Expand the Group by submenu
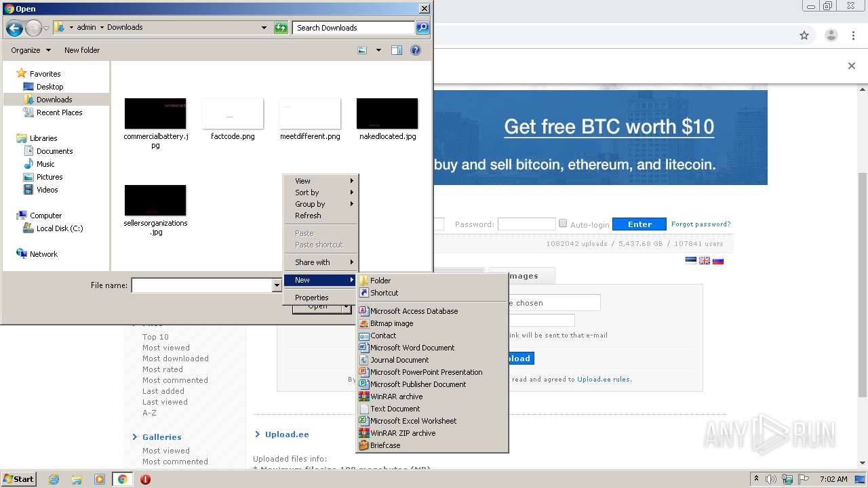Image resolution: width=868 pixels, height=488 pixels. coord(320,204)
